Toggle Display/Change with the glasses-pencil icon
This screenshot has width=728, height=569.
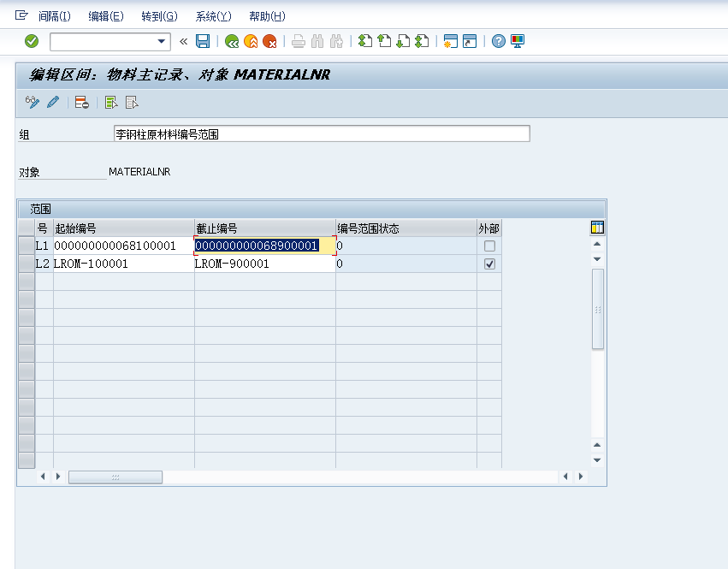34,102
